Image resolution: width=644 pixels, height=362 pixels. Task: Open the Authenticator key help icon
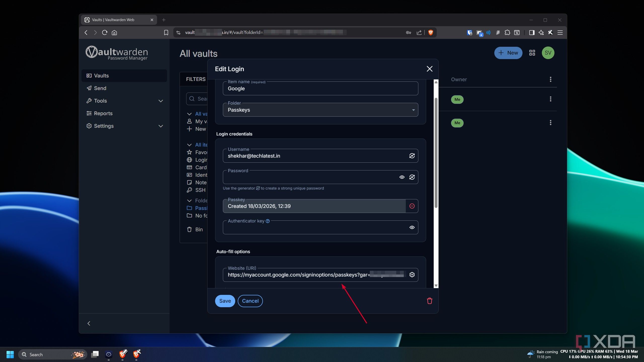[268, 221]
